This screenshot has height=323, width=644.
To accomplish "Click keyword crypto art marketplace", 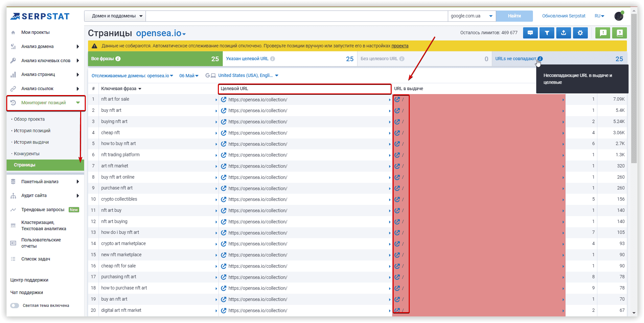I will (123, 244).
